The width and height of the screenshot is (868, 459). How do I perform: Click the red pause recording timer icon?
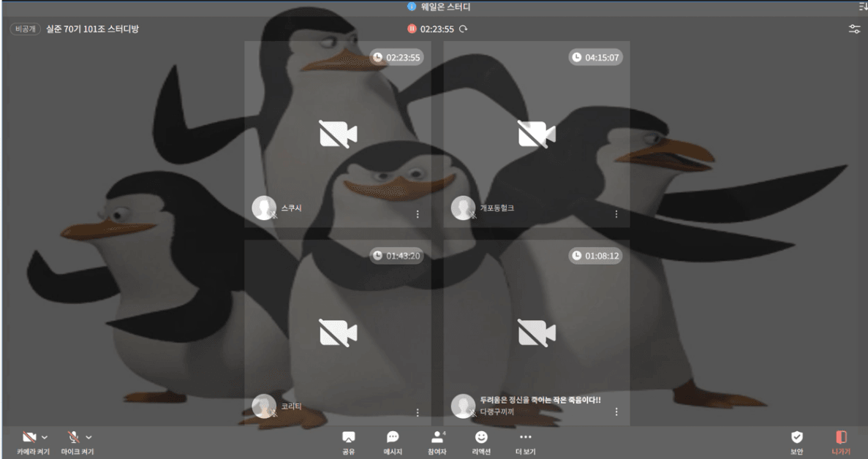pos(412,29)
